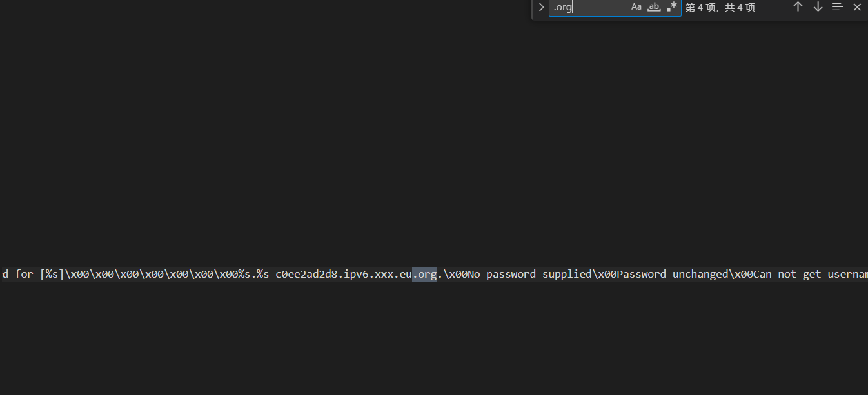Click the text Can not get usernam
Image resolution: width=868 pixels, height=395 pixels.
point(810,275)
